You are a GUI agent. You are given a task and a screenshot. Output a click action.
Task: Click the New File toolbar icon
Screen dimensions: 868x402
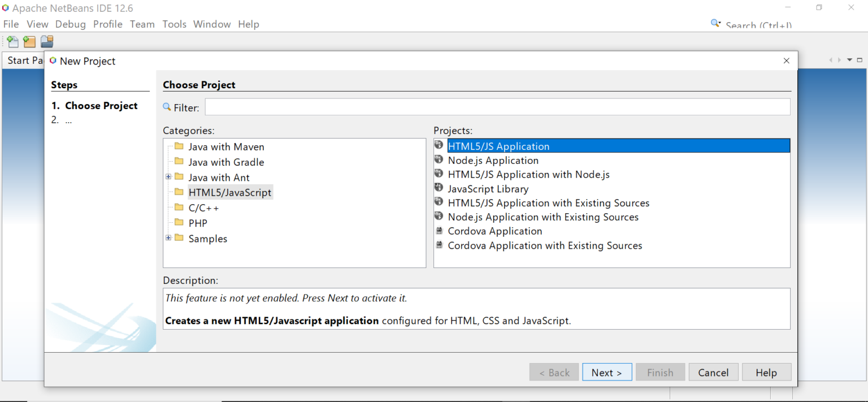[12, 41]
